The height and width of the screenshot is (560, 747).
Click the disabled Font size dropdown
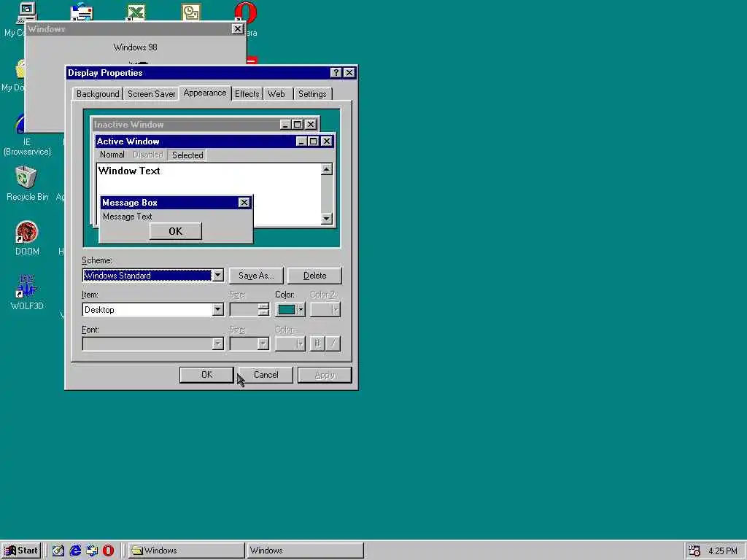tap(249, 344)
